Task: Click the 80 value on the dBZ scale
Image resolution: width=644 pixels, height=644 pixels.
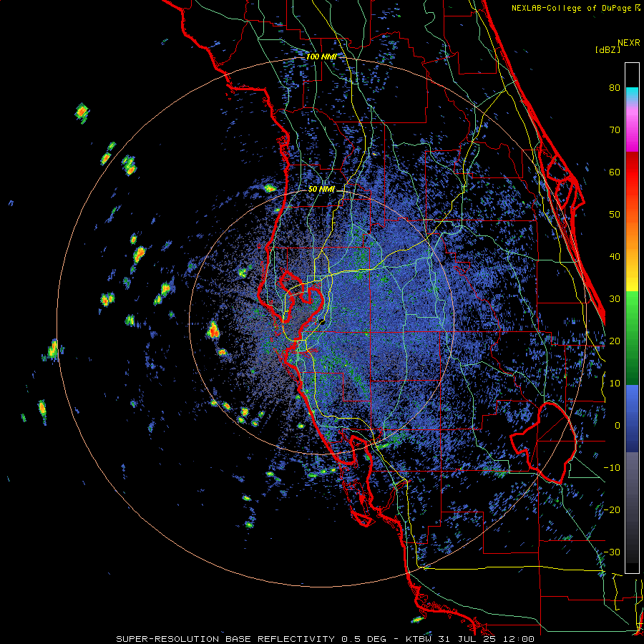Action: point(615,88)
